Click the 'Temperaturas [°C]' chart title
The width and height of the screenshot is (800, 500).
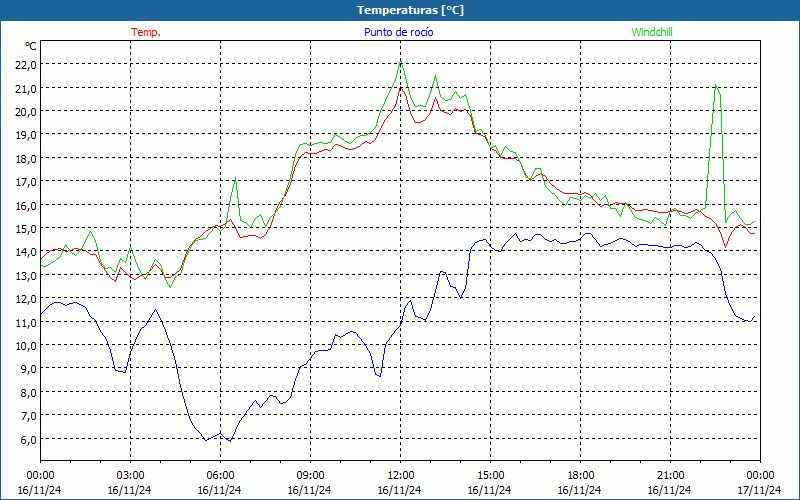[x=410, y=10]
